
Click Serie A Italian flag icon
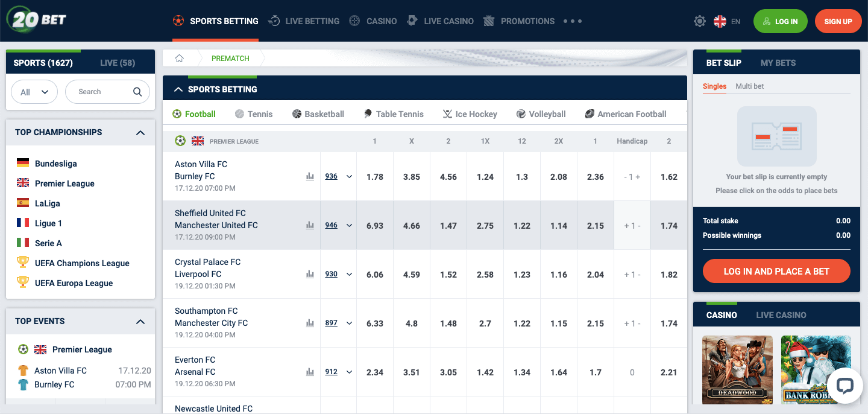[23, 243]
